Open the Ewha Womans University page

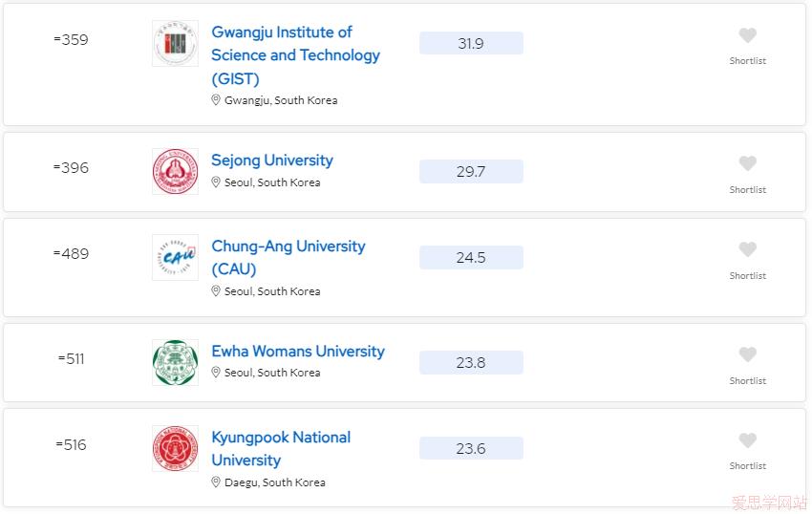coord(298,352)
